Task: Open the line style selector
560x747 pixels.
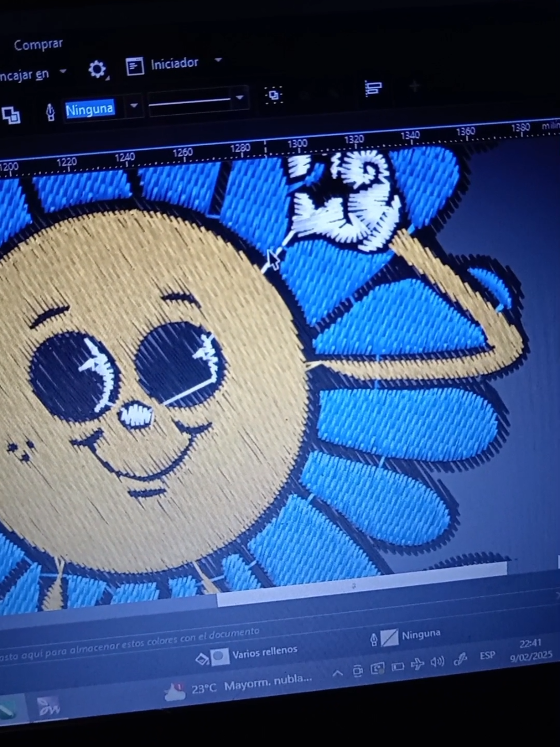Action: pos(198,101)
